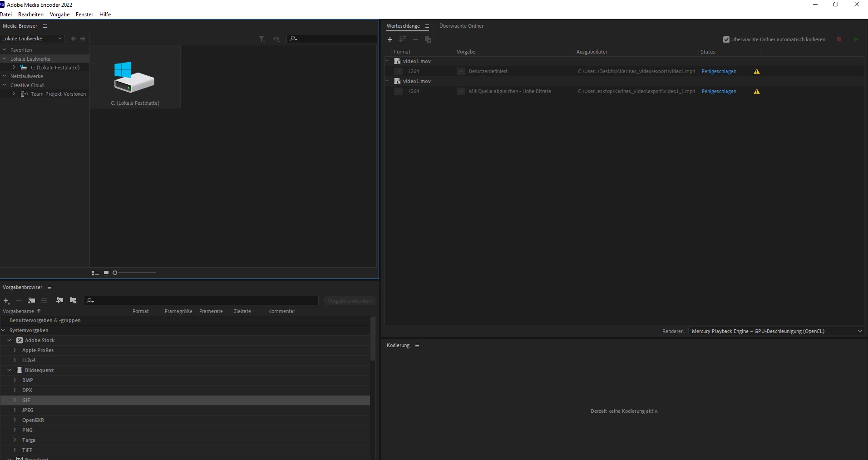Image resolution: width=868 pixels, height=460 pixels.
Task: Open Warteschlange panel menu icon
Action: point(427,26)
